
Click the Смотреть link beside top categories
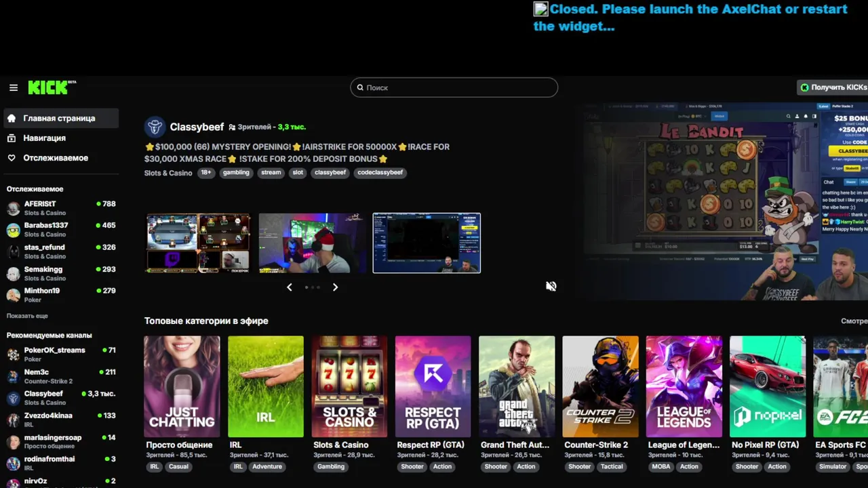[x=854, y=321]
